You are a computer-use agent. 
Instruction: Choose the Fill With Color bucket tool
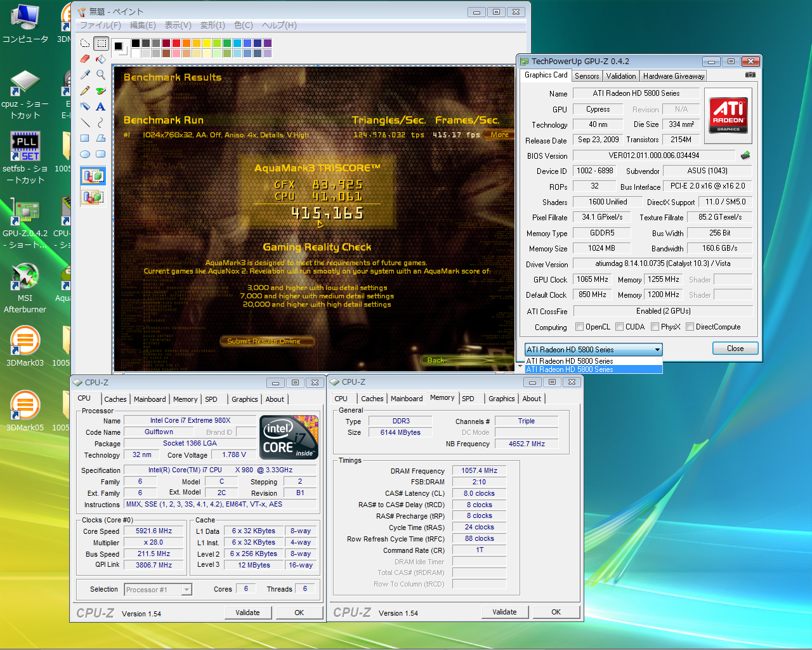coord(101,59)
